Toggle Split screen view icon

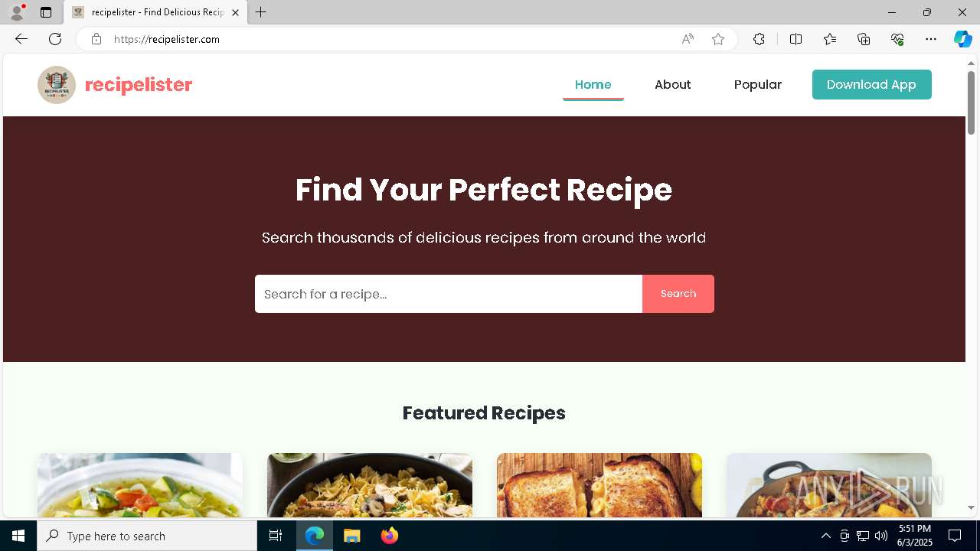click(x=795, y=39)
